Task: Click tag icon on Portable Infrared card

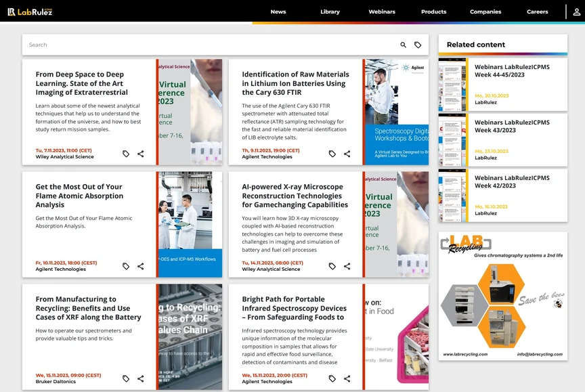Action: point(332,378)
